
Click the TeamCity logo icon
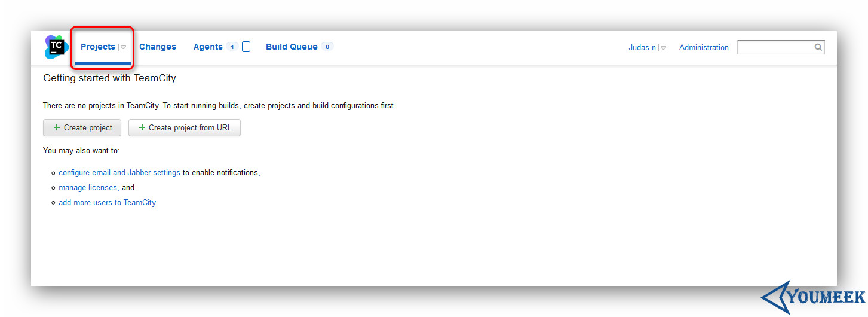click(57, 47)
